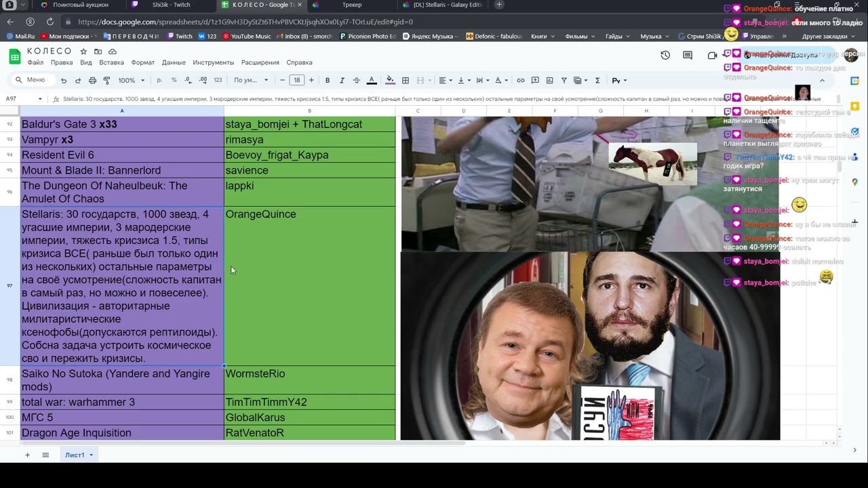Open the YouTube Music bookmark
This screenshot has height=488, width=868.
click(246, 36)
